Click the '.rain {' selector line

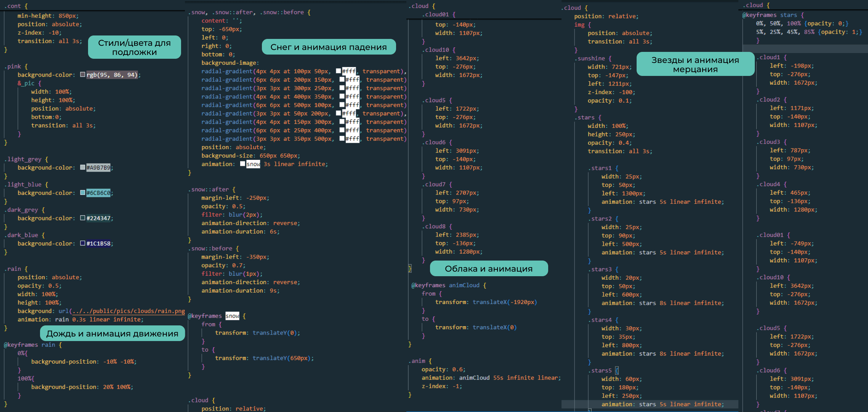pyautogui.click(x=16, y=269)
